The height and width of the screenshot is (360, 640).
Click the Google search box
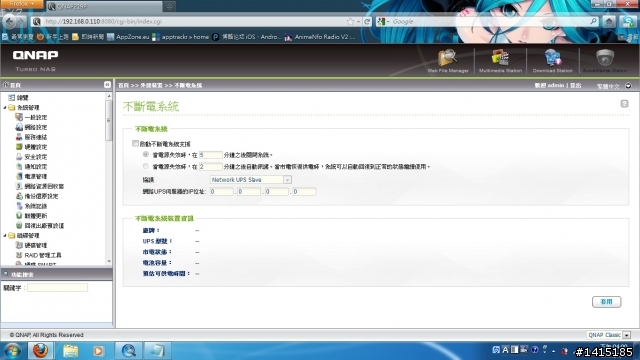[x=490, y=22]
